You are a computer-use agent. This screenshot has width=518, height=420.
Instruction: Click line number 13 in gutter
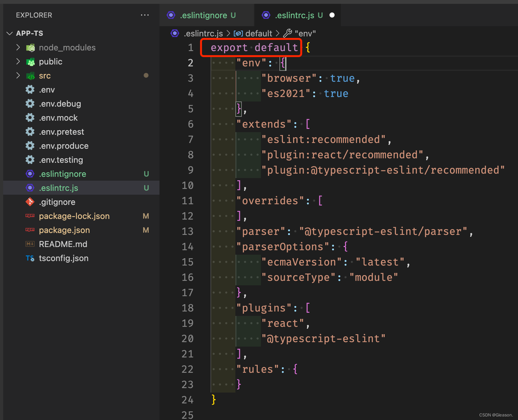tap(188, 231)
